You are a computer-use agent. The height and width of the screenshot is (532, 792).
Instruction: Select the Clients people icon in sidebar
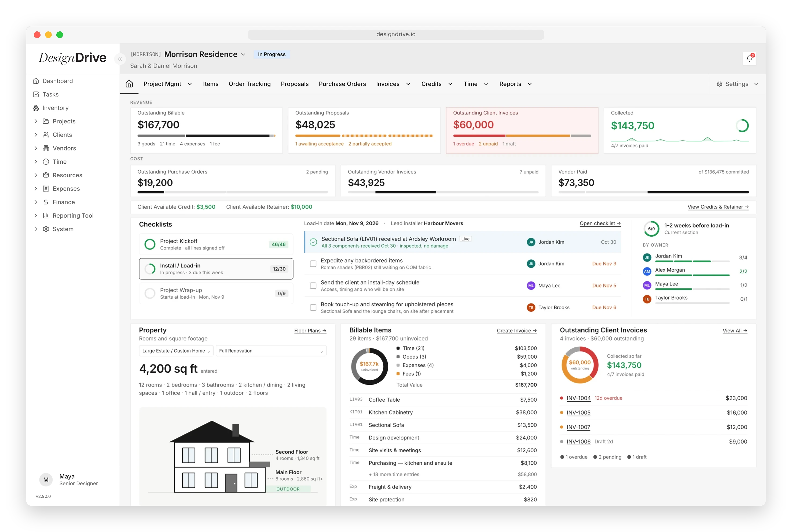[46, 135]
